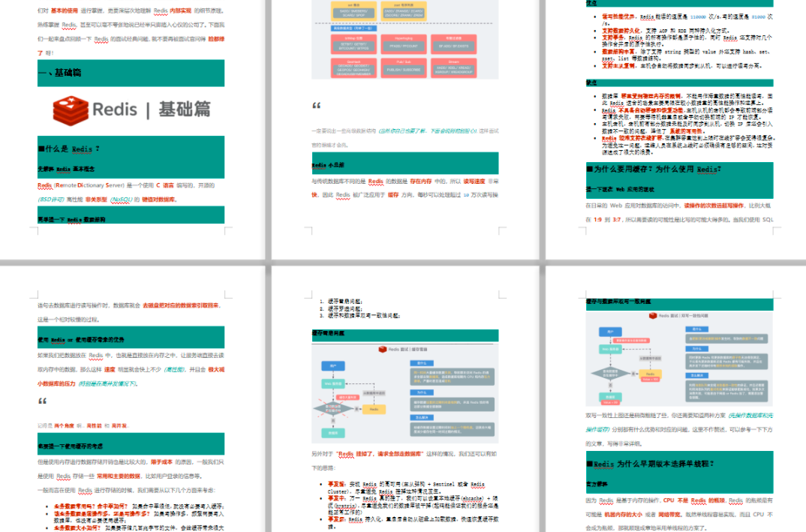Click the 'PUBLISH/ SUBSCRIBE' box in diagram
Screen dimensions: 806x532
pos(404,69)
